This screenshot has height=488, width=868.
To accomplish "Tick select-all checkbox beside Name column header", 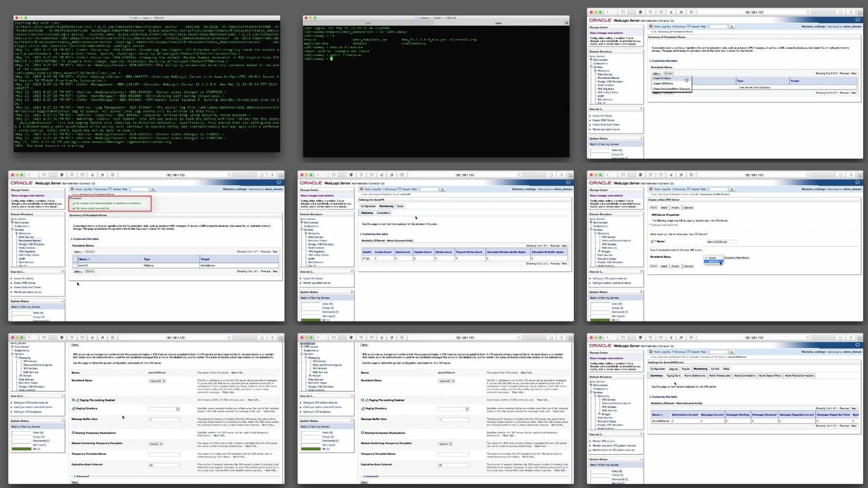I will point(75,259).
